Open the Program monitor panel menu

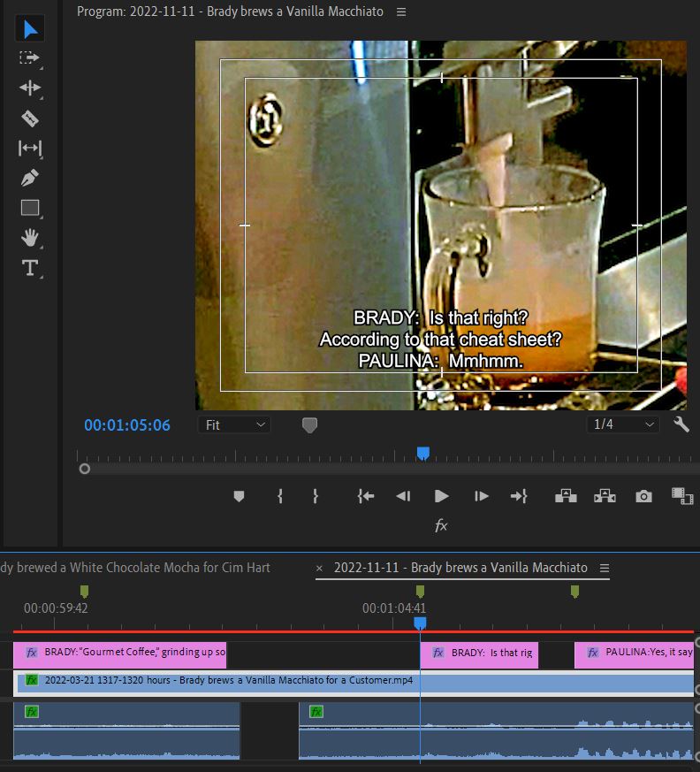(401, 11)
